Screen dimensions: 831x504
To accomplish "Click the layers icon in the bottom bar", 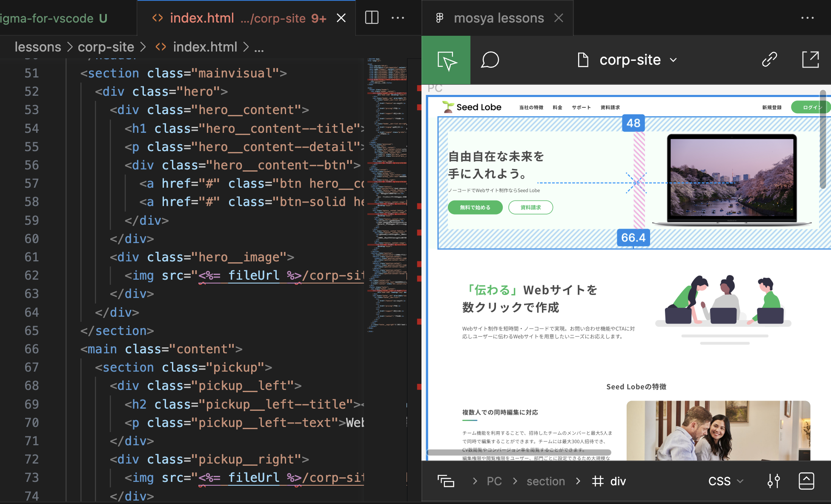I will pyautogui.click(x=446, y=481).
